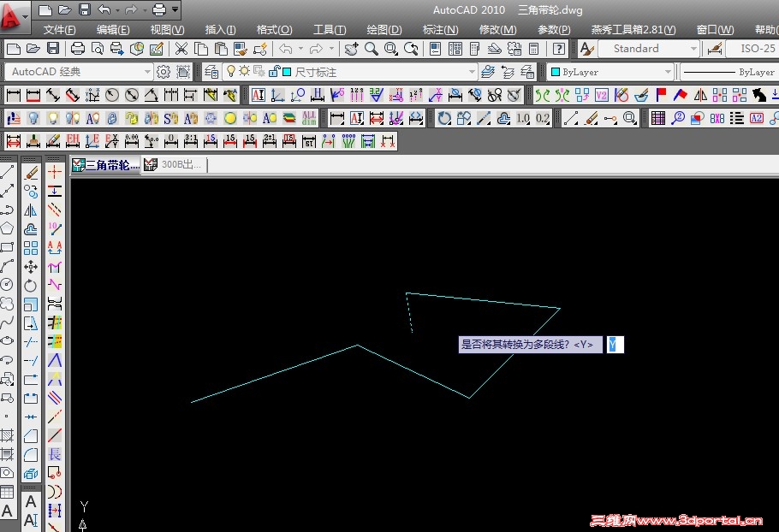Select the Diameter dimension tool
Viewport: 779px width, 532px height.
pos(132,95)
